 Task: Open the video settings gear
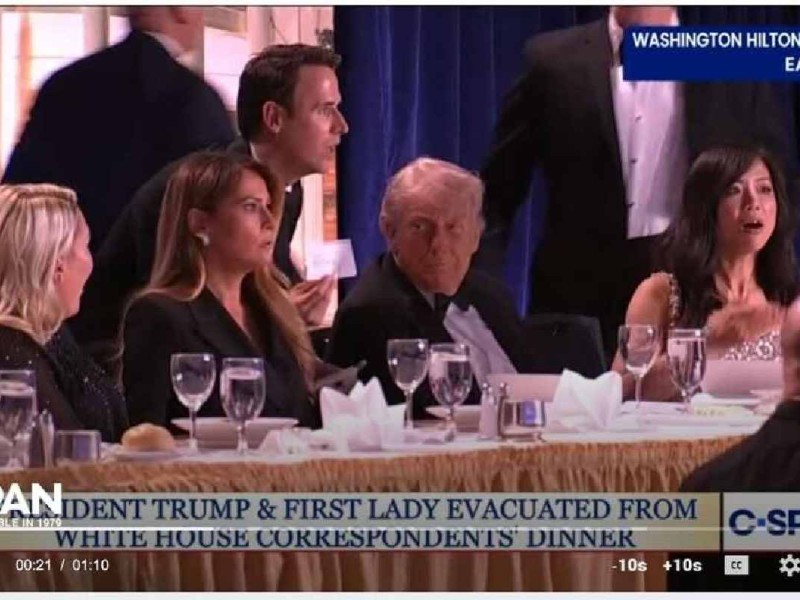tap(789, 565)
